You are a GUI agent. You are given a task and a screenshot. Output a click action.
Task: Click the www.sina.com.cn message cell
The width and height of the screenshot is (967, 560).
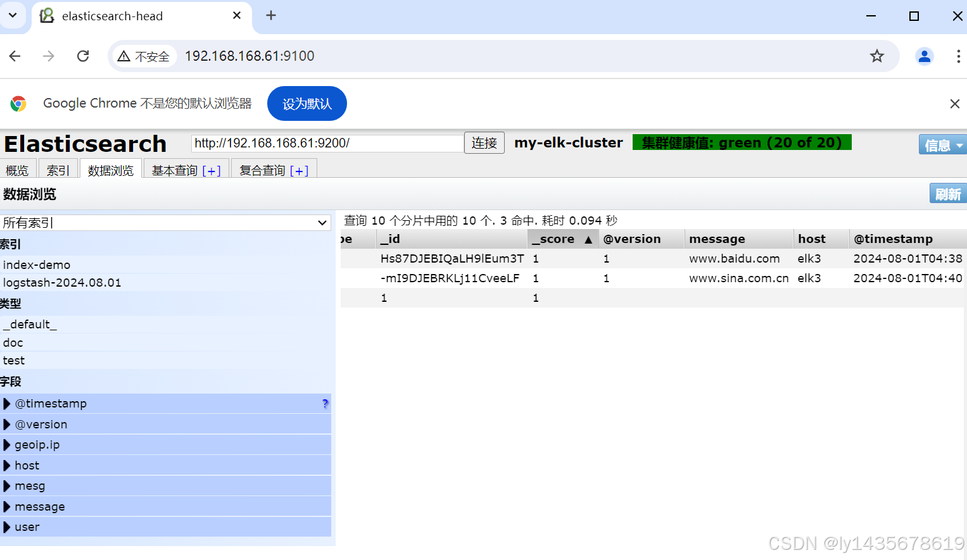coord(739,278)
